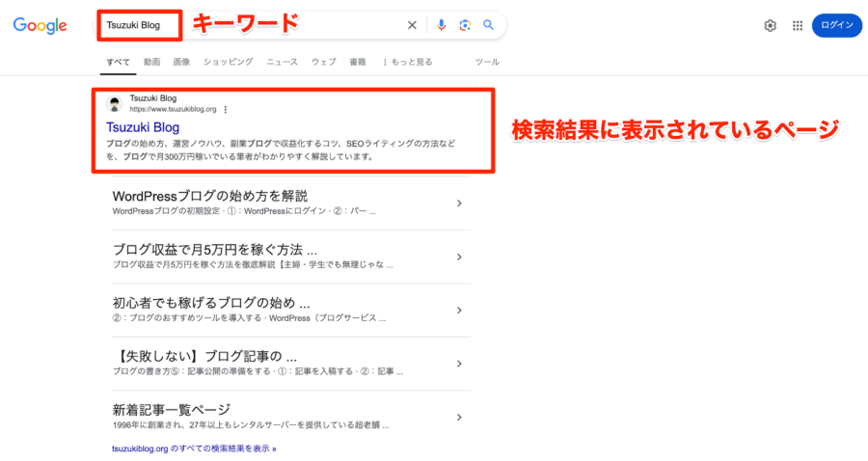Open WordPressブログの始め方を解説 sitelink
The image size is (868, 461).
coord(210,196)
